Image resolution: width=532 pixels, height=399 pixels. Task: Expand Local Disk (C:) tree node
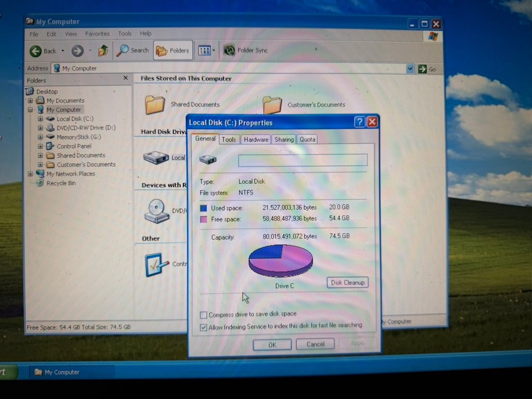pos(40,119)
